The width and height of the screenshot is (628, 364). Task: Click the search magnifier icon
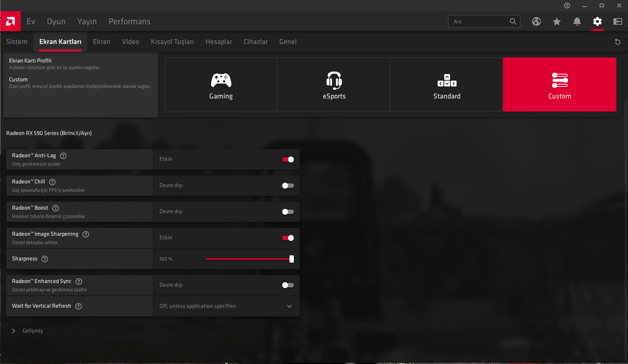click(x=513, y=21)
